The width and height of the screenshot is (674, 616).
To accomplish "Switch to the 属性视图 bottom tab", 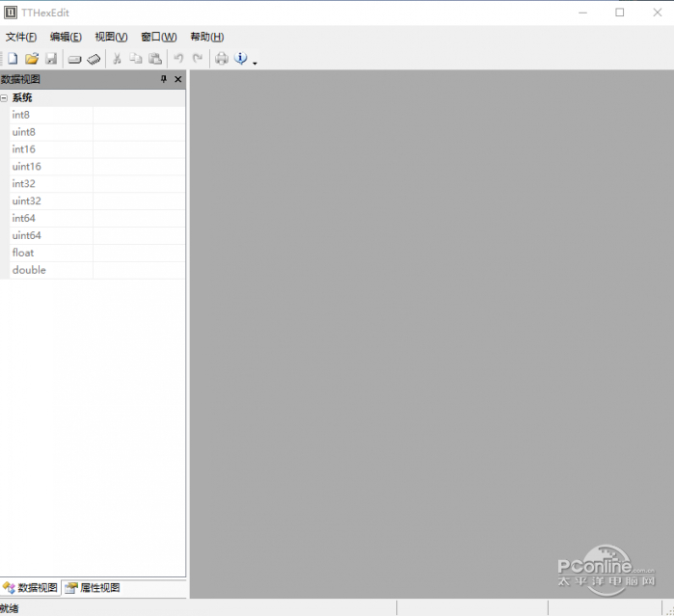I will point(93,588).
